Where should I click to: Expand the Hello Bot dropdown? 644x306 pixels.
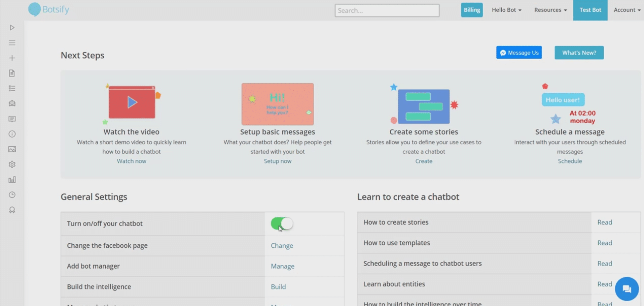pyautogui.click(x=506, y=10)
